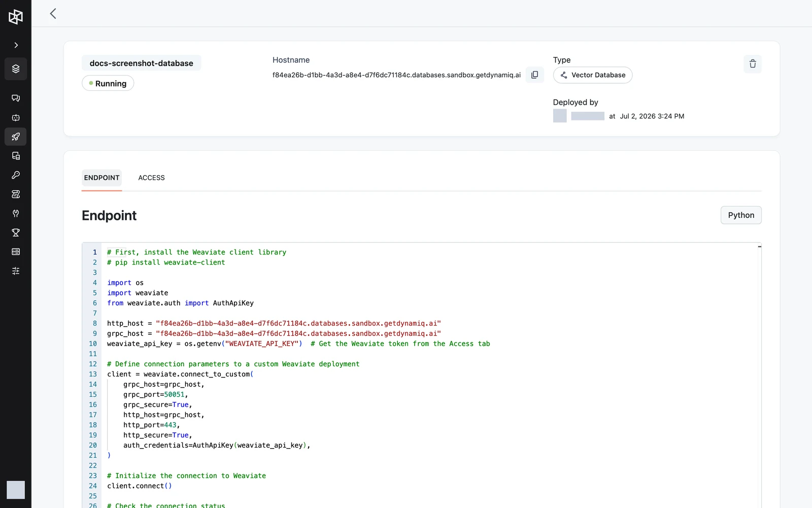Click the client.connect() line

140,486
